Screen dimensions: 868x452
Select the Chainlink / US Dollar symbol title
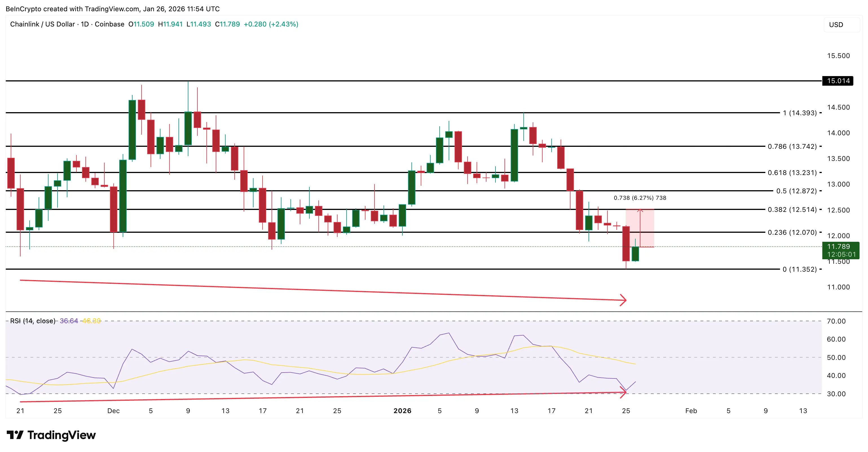coord(43,24)
